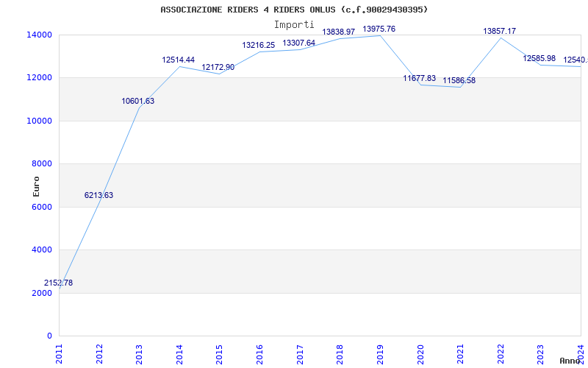Click the 2000 y-axis tick label
588x368 pixels.
pos(42,293)
